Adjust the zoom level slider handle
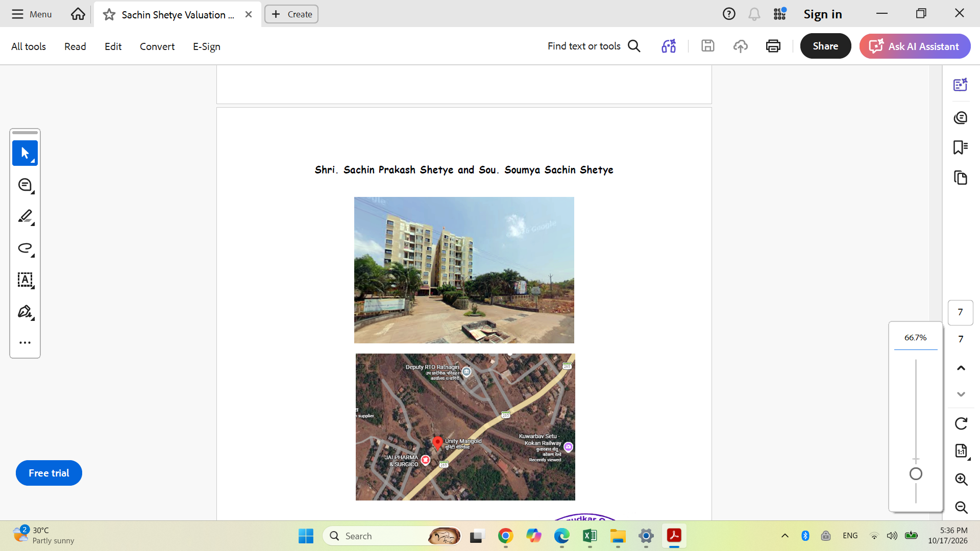Image resolution: width=980 pixels, height=551 pixels. pyautogui.click(x=916, y=474)
